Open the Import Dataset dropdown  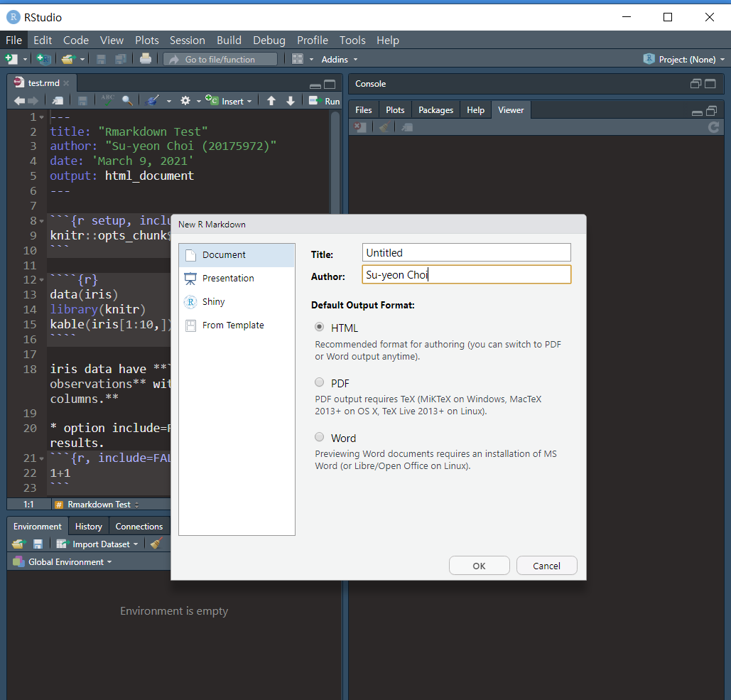click(x=97, y=544)
